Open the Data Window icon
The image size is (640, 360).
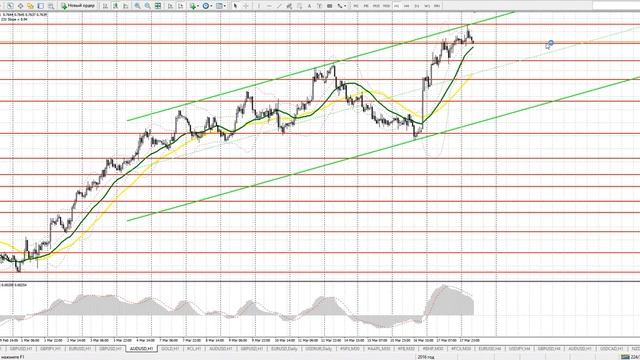[x=20, y=6]
